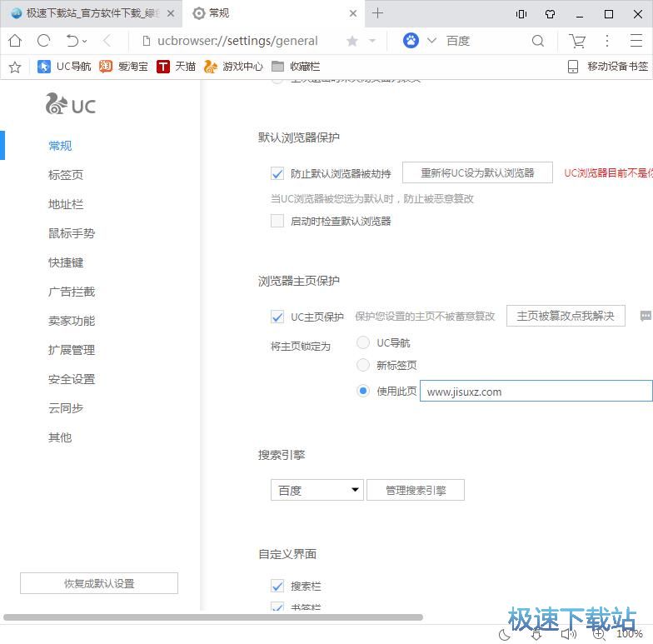Open 地址栏 settings section
This screenshot has height=644, width=653.
tap(66, 204)
